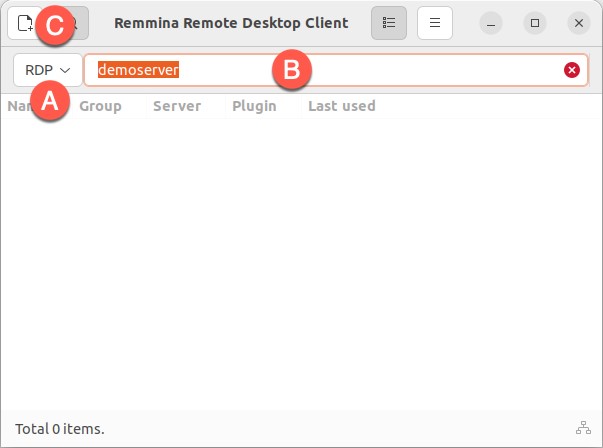The width and height of the screenshot is (603, 448).
Task: Clear the quick connect text
Action: pos(572,70)
